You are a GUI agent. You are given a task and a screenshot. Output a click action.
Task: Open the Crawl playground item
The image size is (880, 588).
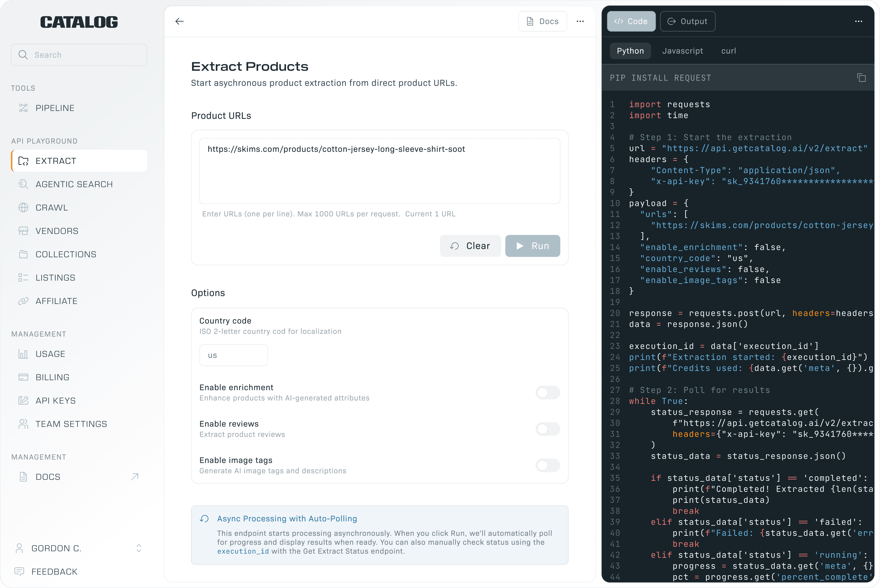tap(79, 208)
